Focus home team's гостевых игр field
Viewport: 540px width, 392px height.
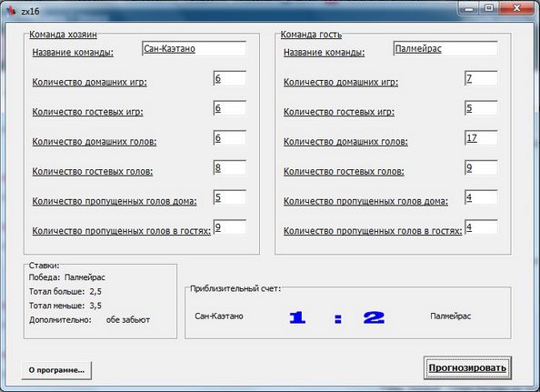[x=230, y=108]
